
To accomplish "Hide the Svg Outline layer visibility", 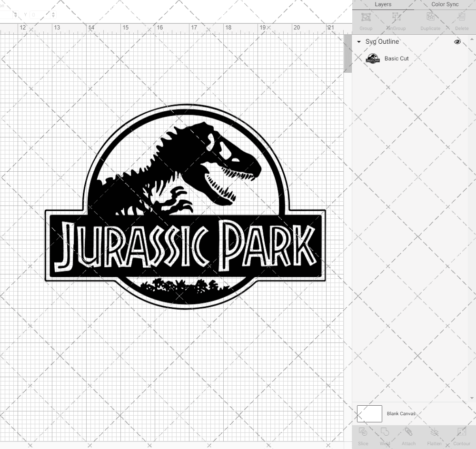I will pyautogui.click(x=457, y=42).
